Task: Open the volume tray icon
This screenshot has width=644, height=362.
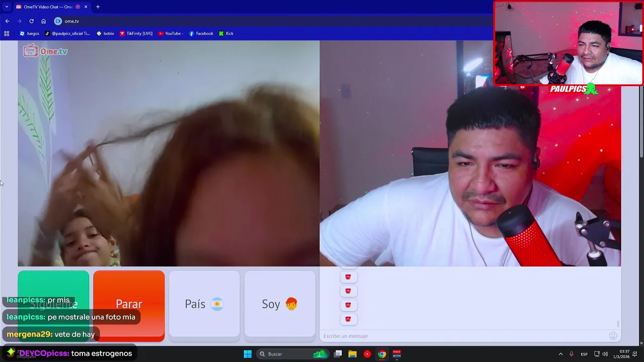Action: [605, 354]
